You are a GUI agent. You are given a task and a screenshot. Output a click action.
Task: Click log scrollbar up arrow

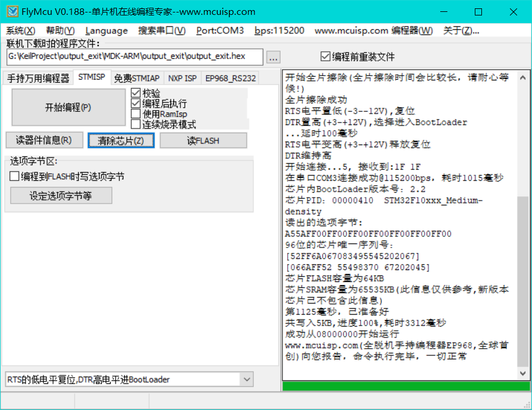522,77
